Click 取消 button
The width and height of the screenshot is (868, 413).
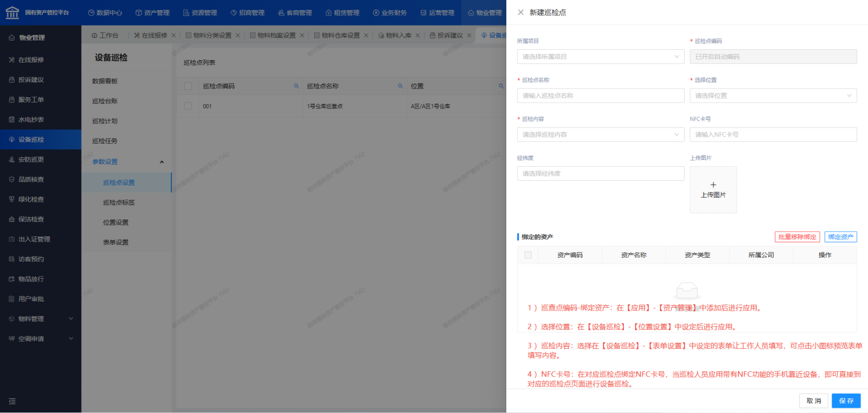[x=814, y=401]
